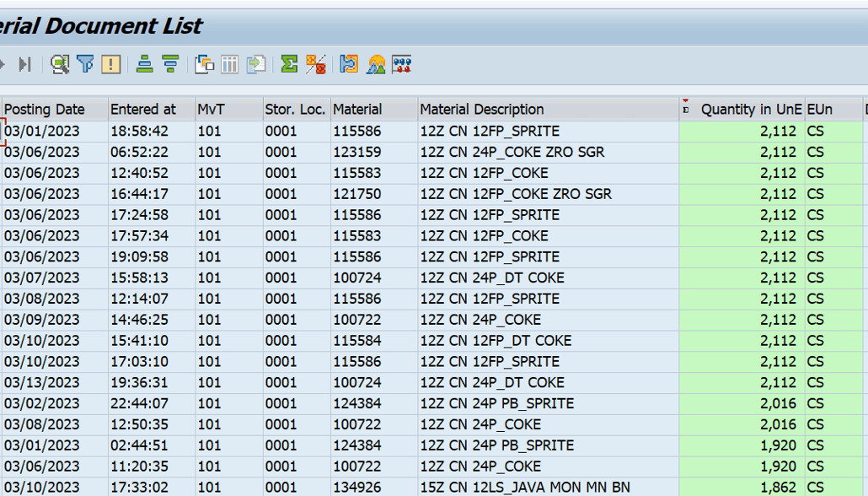This screenshot has width=868, height=496.
Task: Click the green Sigma total icon
Action: (289, 64)
